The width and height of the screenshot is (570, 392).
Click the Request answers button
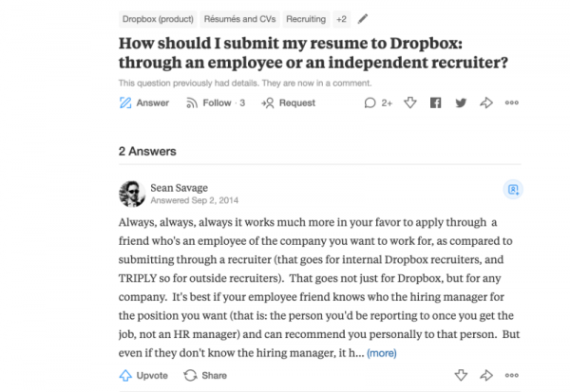(x=289, y=103)
